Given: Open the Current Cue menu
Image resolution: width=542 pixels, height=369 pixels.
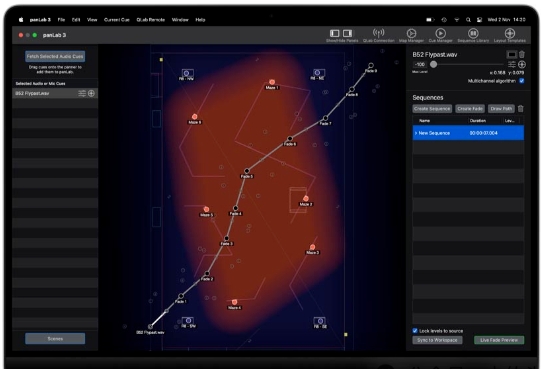Looking at the screenshot, I should click(x=116, y=20).
